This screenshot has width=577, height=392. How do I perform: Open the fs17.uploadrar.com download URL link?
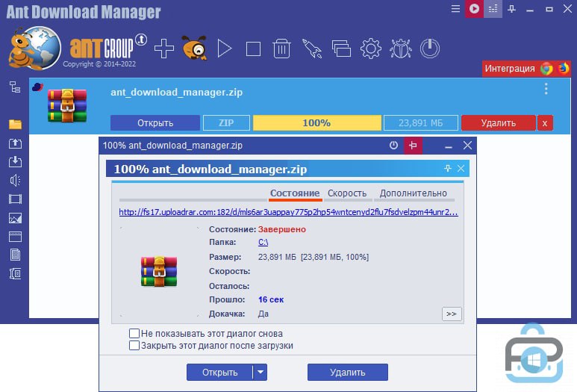pyautogui.click(x=288, y=212)
